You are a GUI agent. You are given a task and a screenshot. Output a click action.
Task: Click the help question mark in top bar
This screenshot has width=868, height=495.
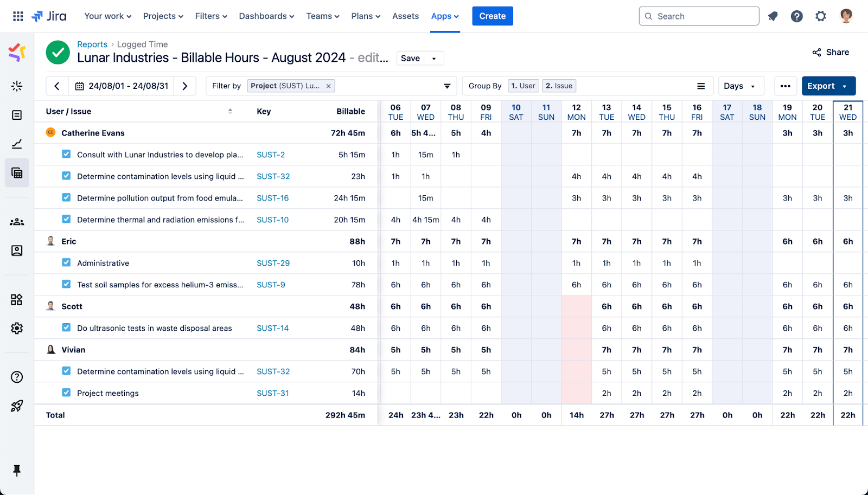796,16
